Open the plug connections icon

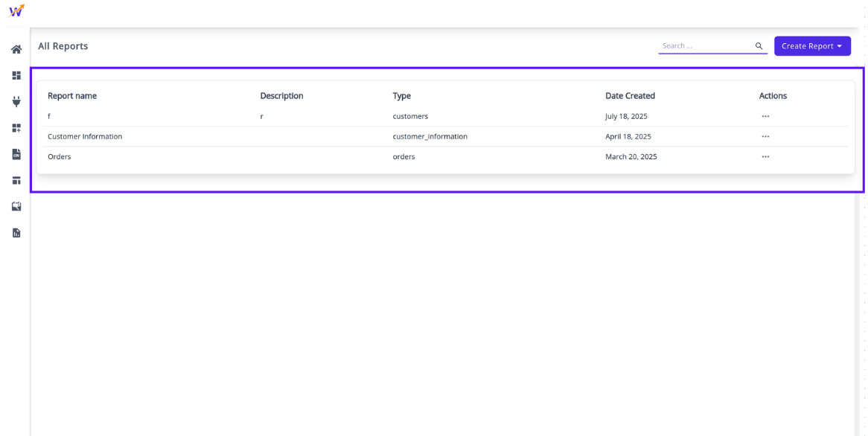pyautogui.click(x=16, y=102)
